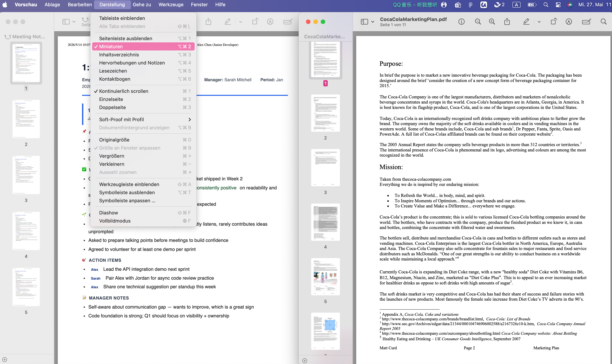Open markup pen options dropdown in CocaCola window
The height and width of the screenshot is (364, 612).
(x=539, y=22)
